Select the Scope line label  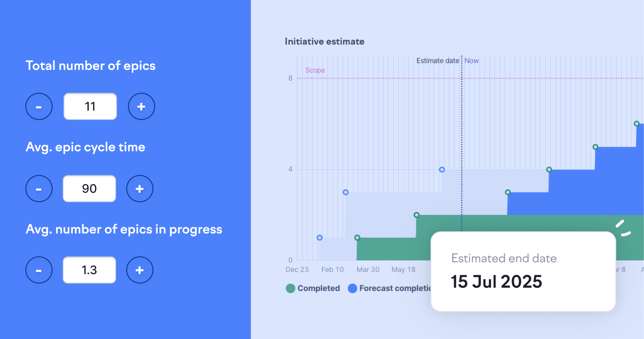(315, 70)
